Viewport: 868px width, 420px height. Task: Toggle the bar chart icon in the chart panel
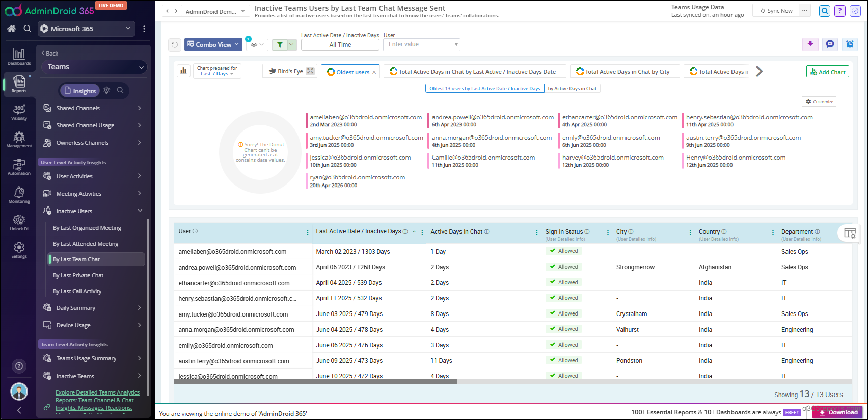pos(183,71)
